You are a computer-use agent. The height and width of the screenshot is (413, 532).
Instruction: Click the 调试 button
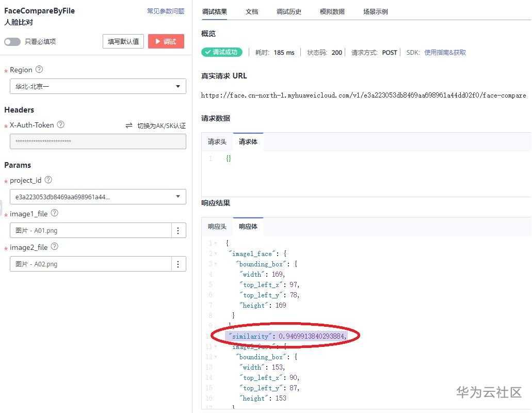click(166, 41)
